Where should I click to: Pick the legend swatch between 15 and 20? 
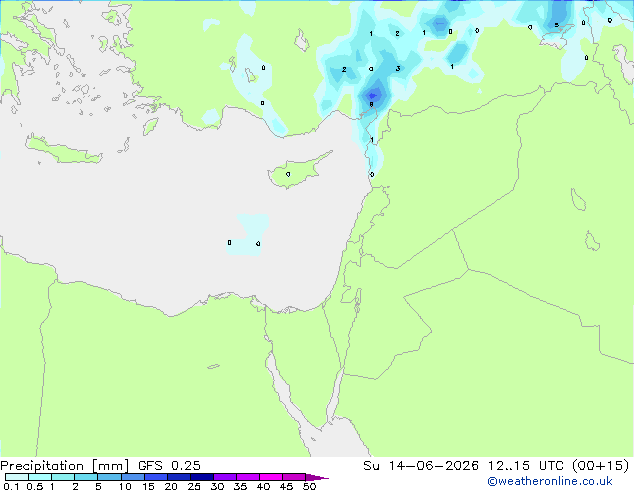coord(156,477)
